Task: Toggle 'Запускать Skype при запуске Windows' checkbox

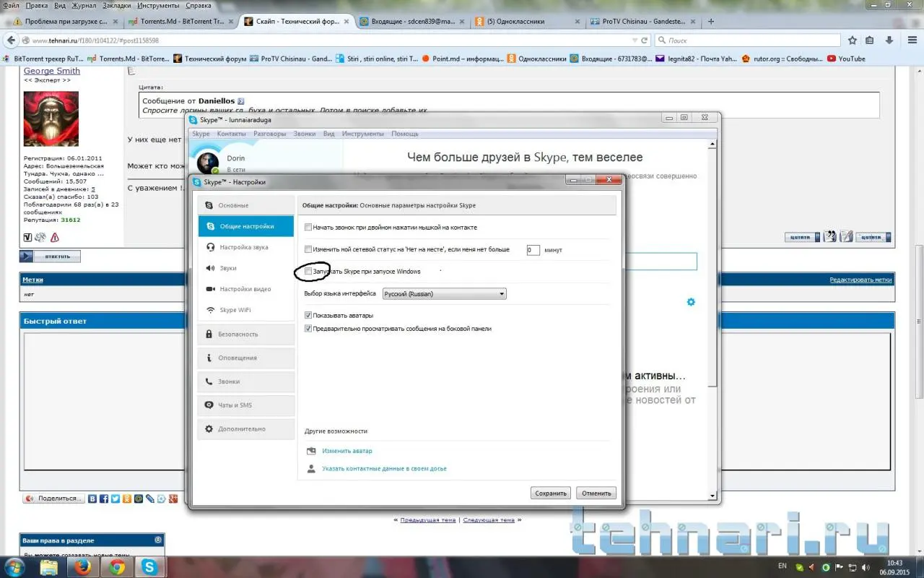Action: click(308, 272)
